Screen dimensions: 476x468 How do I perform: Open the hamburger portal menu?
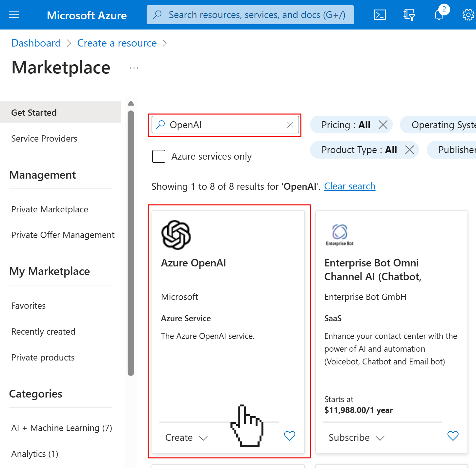(14, 15)
